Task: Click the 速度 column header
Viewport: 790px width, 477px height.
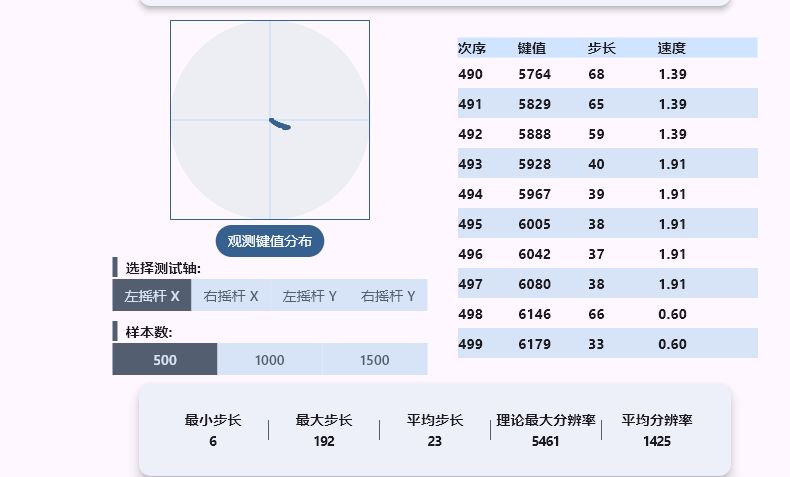Action: 672,48
